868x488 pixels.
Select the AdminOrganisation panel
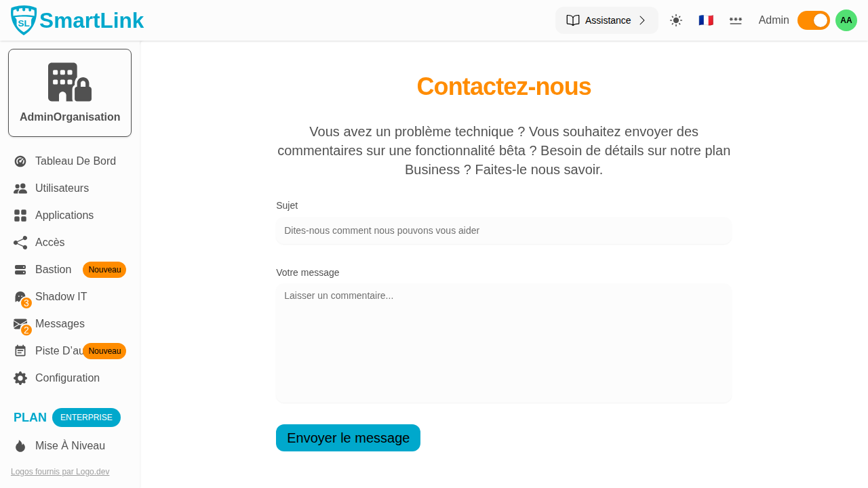pos(69,92)
